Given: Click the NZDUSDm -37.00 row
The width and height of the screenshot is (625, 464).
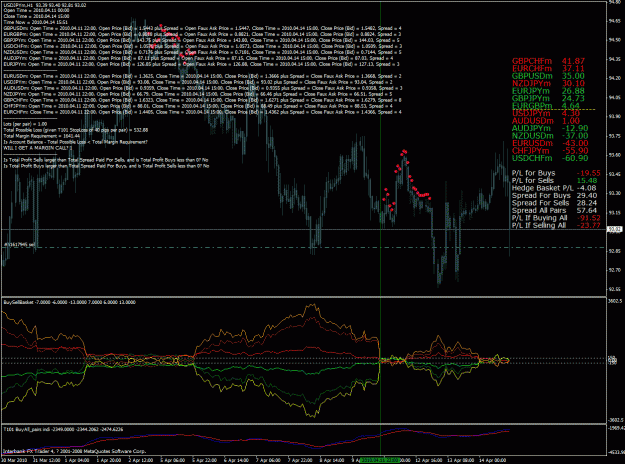Looking at the screenshot, I should [550, 136].
